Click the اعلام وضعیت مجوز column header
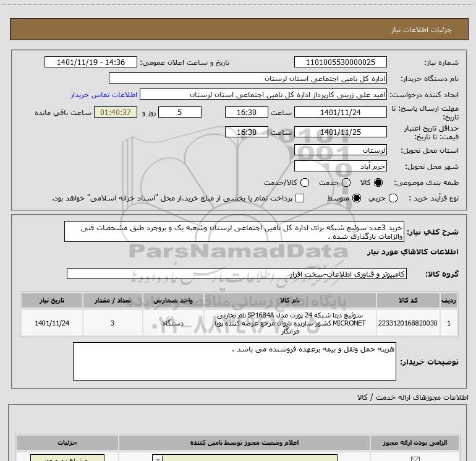 (x=244, y=442)
